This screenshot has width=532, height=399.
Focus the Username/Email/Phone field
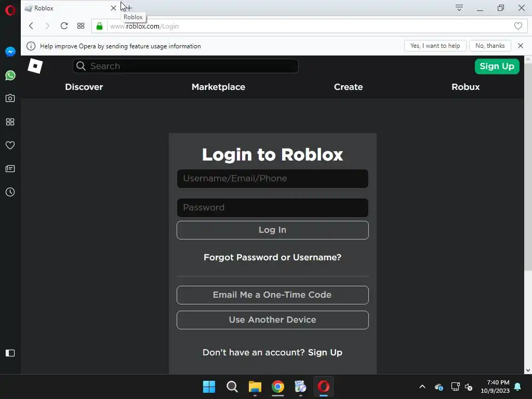pos(272,179)
